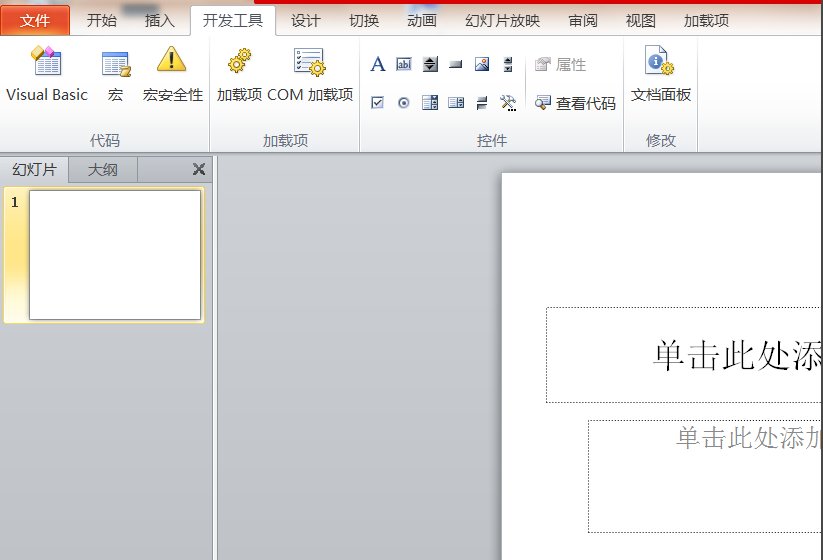
Task: Choose the Image control icon
Action: 482,65
